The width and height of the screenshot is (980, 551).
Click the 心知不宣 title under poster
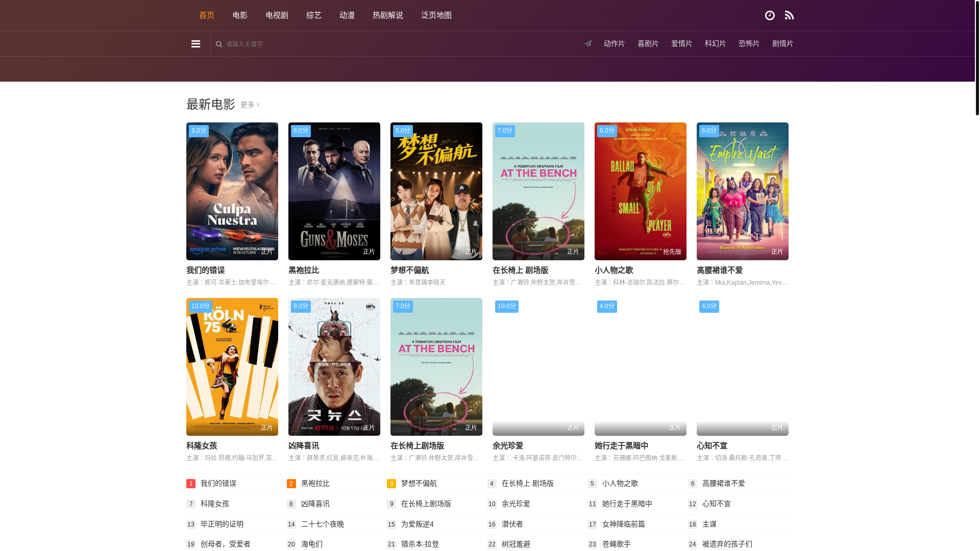[712, 446]
